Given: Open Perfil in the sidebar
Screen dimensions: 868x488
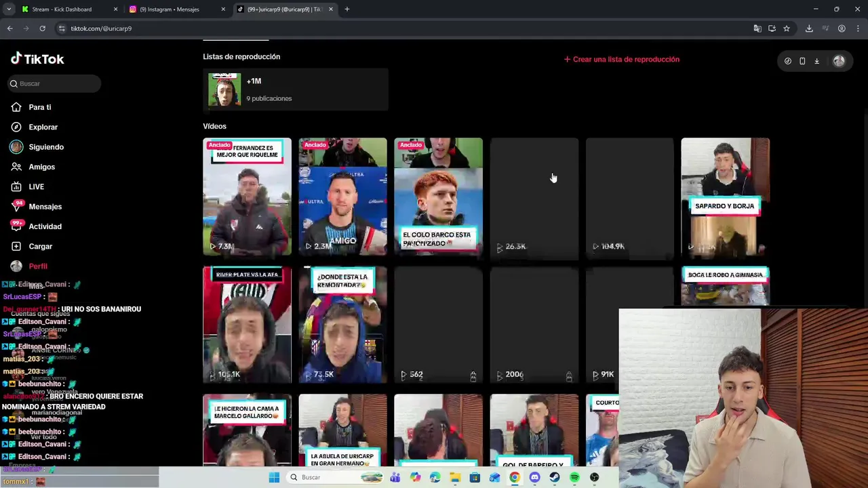Looking at the screenshot, I should [x=37, y=266].
